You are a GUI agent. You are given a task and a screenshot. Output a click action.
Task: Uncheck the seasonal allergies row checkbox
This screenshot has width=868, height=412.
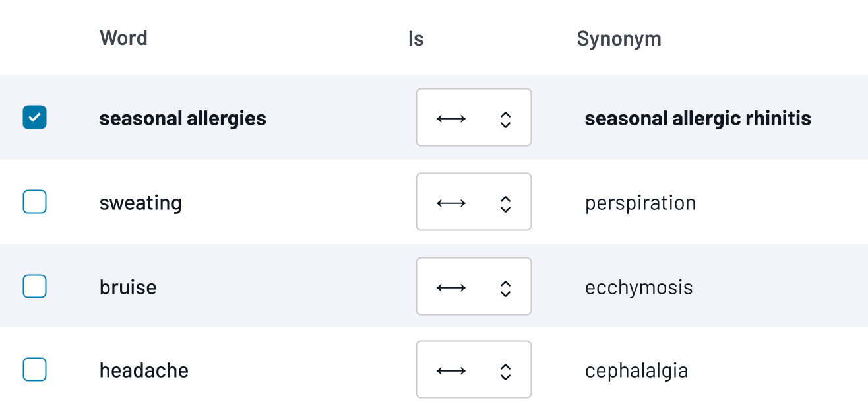coord(35,118)
